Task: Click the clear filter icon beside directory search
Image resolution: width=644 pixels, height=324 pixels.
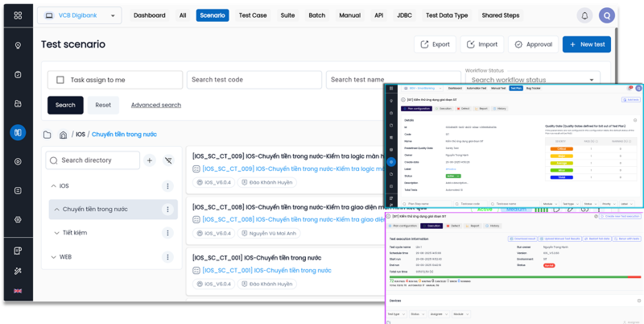Action: coord(168,161)
